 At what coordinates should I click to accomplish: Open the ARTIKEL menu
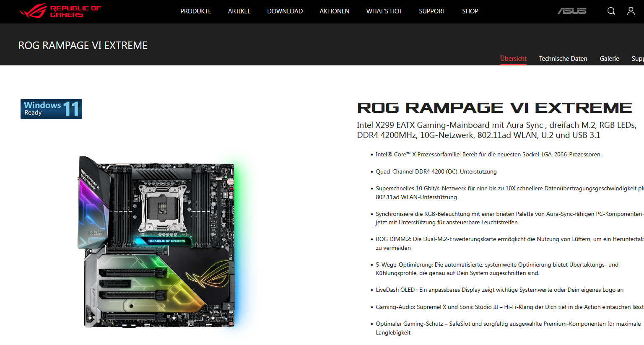239,11
